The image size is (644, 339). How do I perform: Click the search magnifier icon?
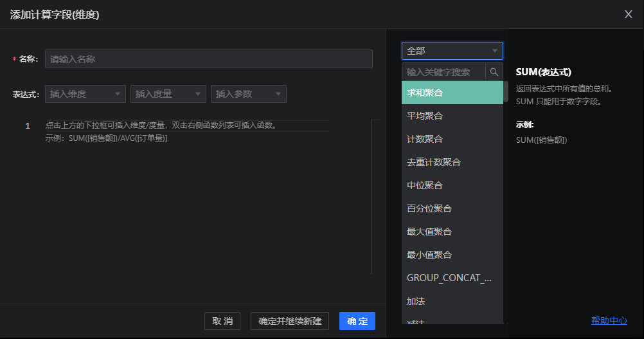pyautogui.click(x=494, y=72)
